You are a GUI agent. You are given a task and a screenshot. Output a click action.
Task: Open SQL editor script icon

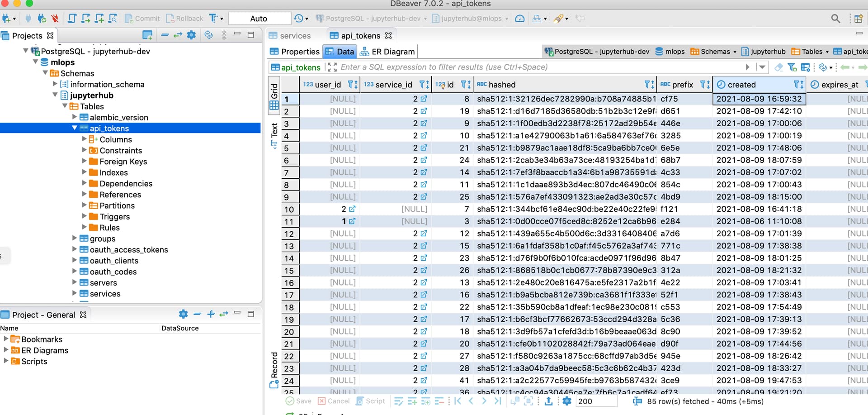tap(72, 19)
